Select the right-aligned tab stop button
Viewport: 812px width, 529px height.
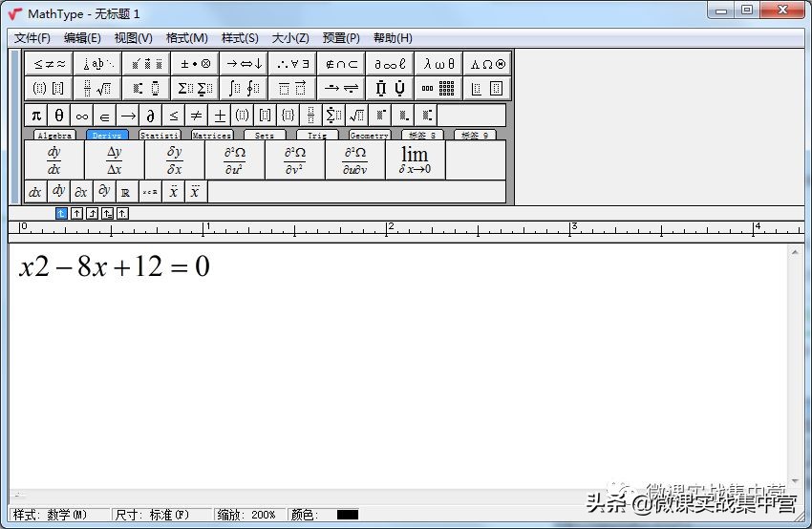93,214
